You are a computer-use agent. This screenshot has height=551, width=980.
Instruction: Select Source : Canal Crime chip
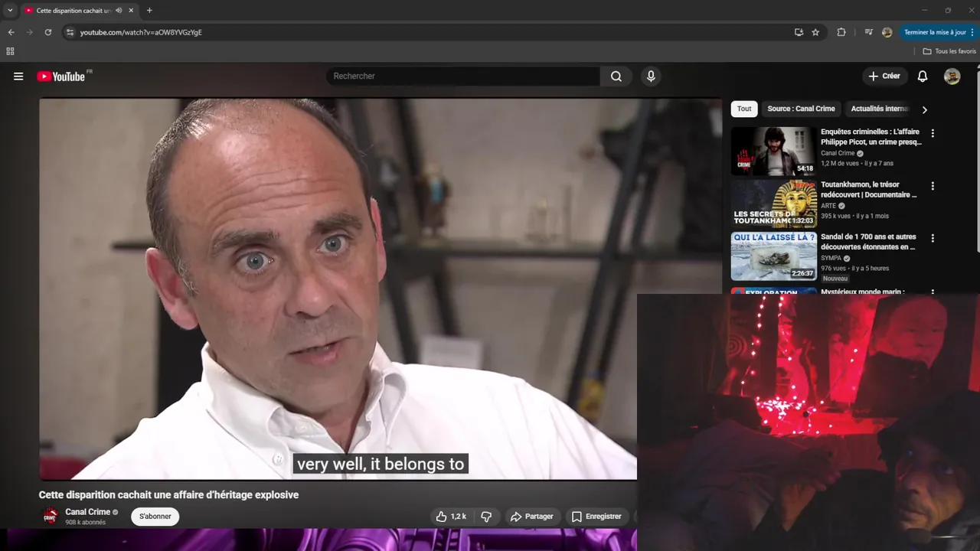tap(801, 109)
